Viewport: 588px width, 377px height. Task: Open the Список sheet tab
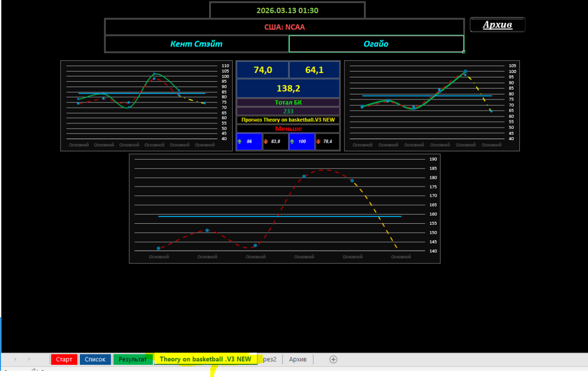coord(95,359)
